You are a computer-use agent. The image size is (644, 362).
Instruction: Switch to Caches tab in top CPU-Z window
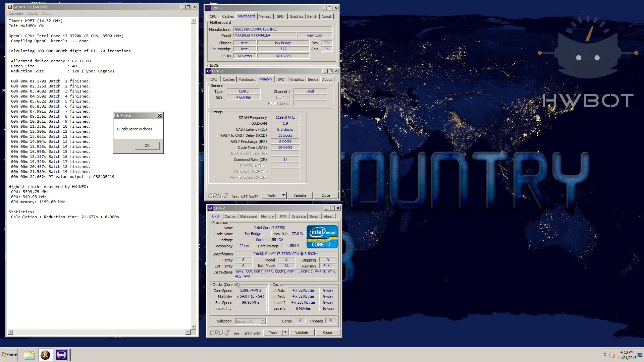[228, 16]
